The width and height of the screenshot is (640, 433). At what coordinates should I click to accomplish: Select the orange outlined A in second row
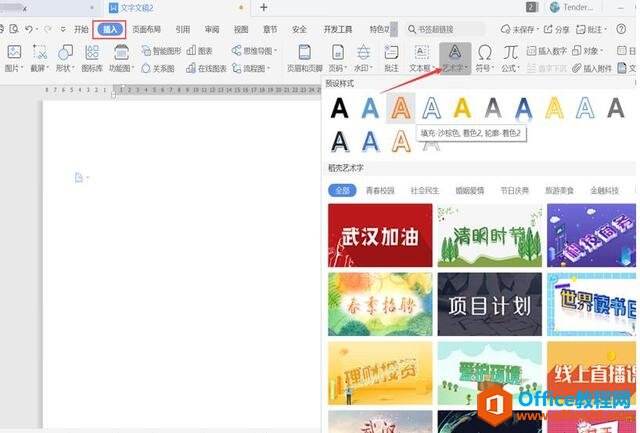[x=401, y=141]
